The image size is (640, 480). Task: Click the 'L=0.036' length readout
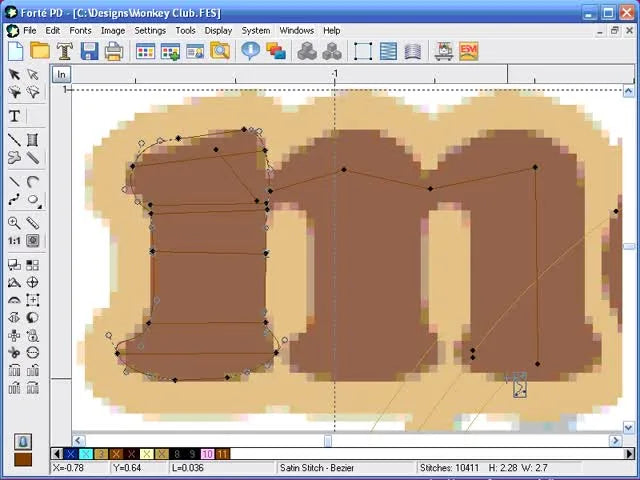(x=188, y=468)
